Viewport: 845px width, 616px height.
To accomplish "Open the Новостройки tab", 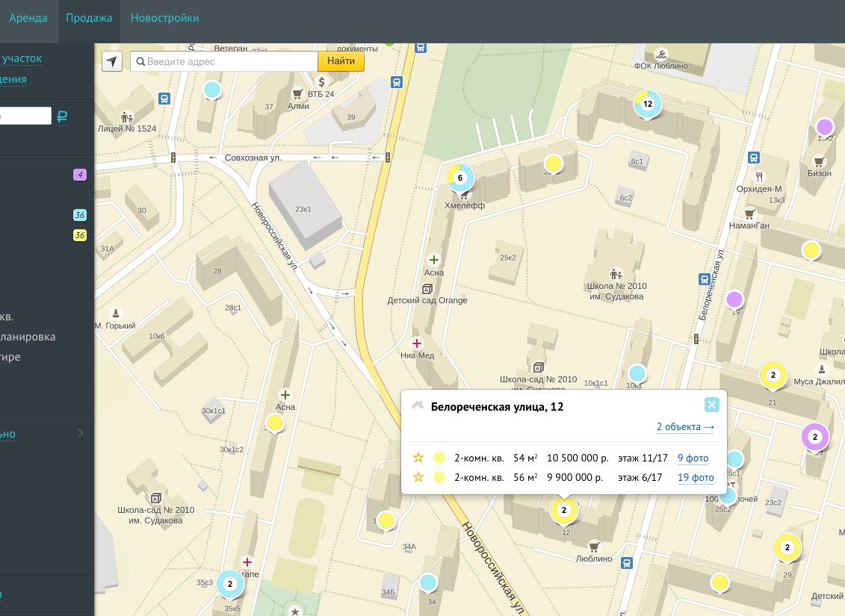I will [164, 18].
